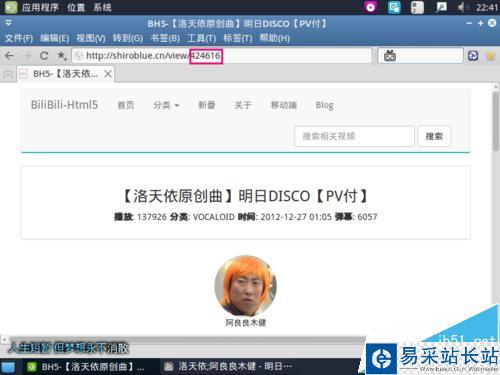500x375 pixels.
Task: Click the 播放 137926 count text
Action: (x=140, y=217)
